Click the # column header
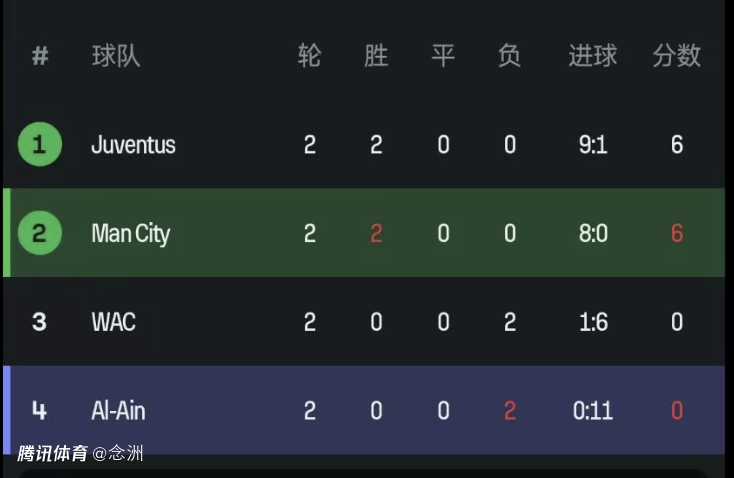 (x=40, y=56)
